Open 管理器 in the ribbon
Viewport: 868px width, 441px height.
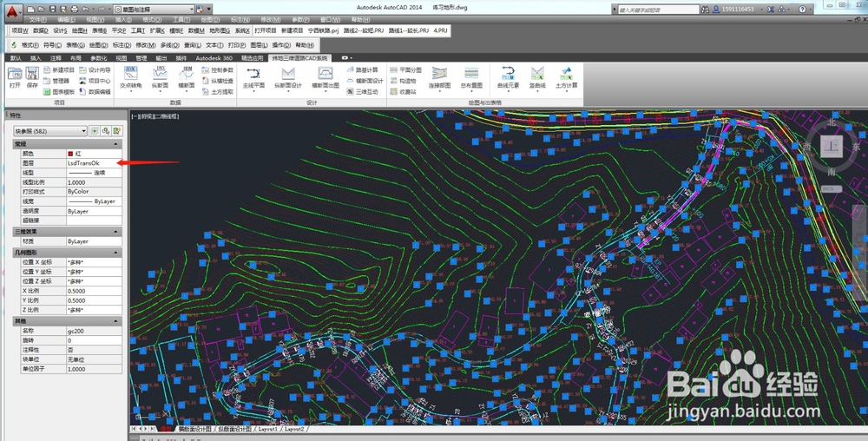pyautogui.click(x=56, y=81)
